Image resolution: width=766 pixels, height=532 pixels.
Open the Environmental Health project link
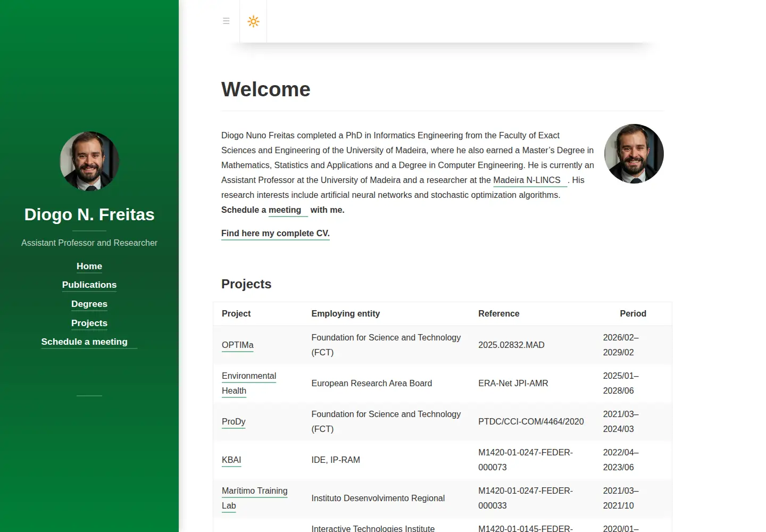tap(249, 383)
